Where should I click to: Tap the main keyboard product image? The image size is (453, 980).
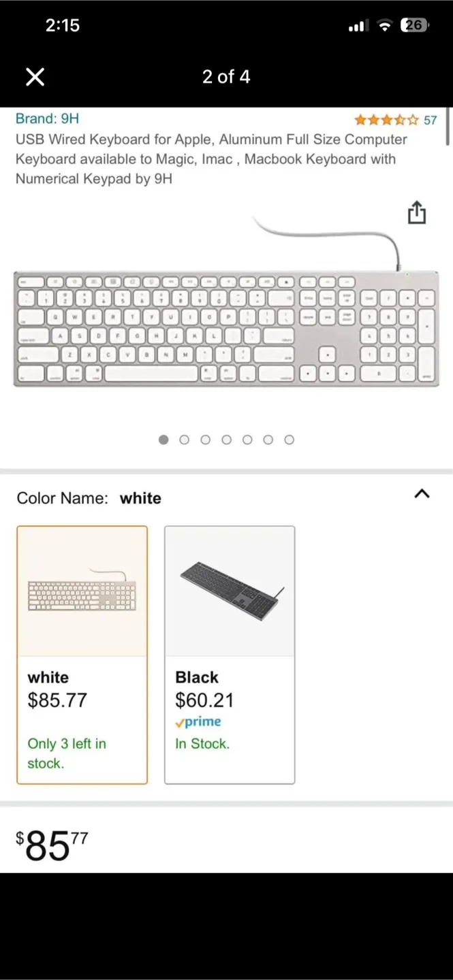click(x=226, y=327)
